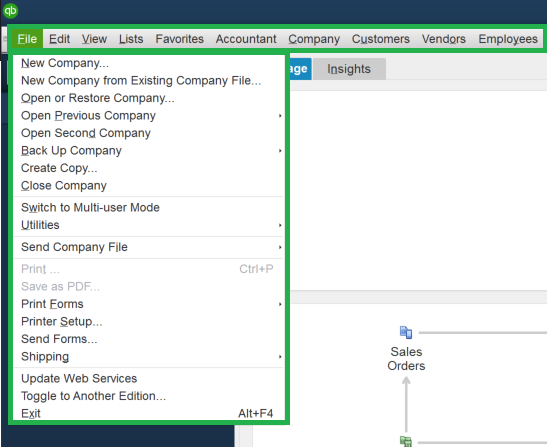The height and width of the screenshot is (447, 547).
Task: Expand the Print Forms submenu
Action: 149,304
